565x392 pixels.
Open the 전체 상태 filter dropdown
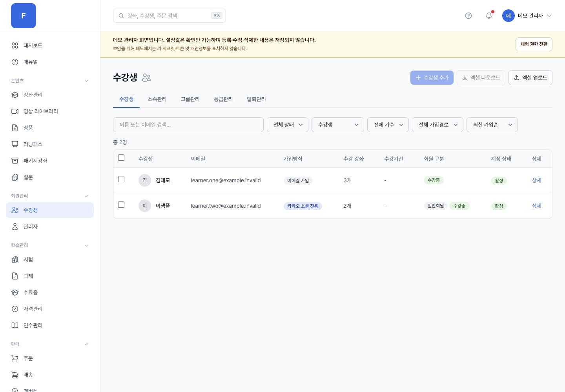coord(288,125)
